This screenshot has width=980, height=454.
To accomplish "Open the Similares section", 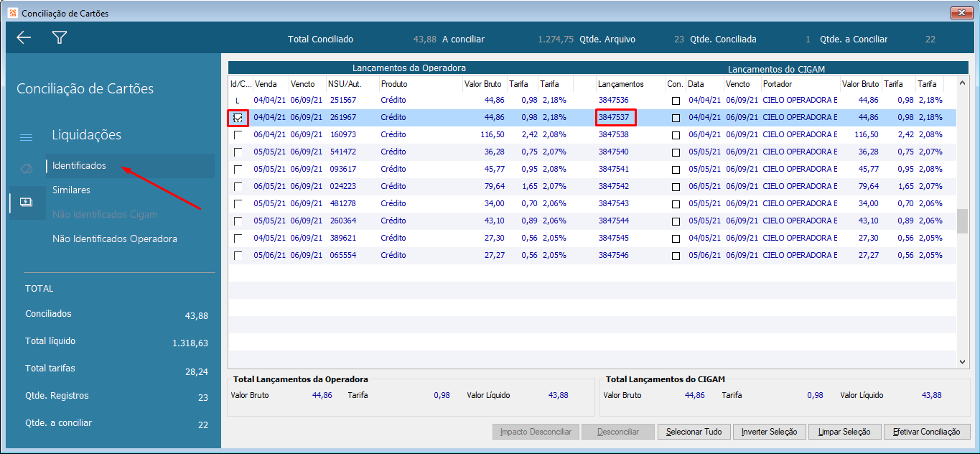I will [71, 190].
